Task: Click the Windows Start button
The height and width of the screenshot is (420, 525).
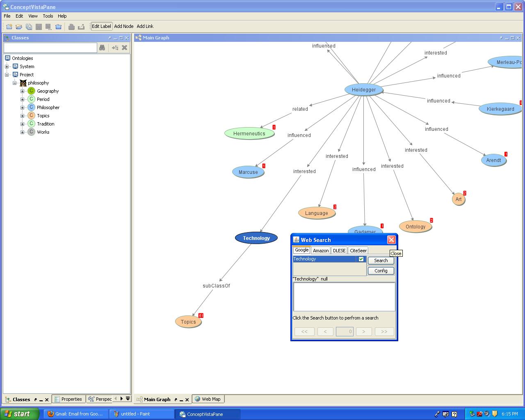Action: coord(19,414)
